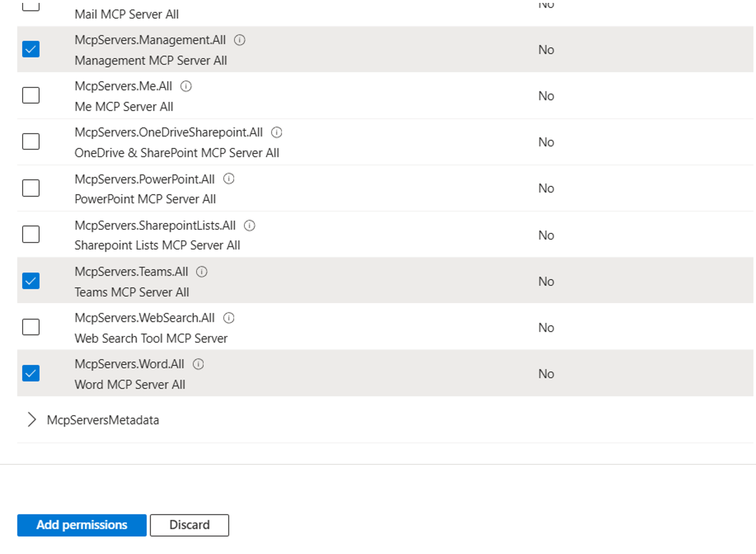
Task: Click info icon beside McpServers.Word.All
Action: [198, 364]
